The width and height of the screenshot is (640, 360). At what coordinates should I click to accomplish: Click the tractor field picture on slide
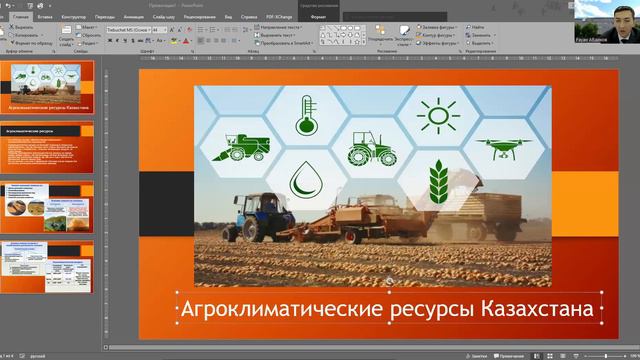coord(373,186)
